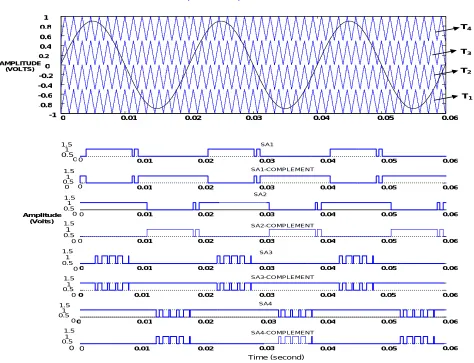Select the 0.6 value on the top plot's y-axis

pyautogui.click(x=46, y=37)
